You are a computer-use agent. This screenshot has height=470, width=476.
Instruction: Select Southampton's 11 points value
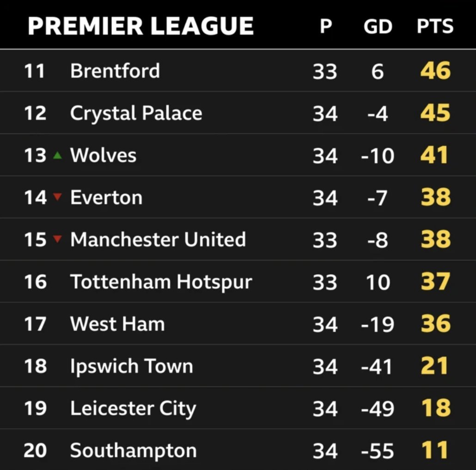pos(435,450)
